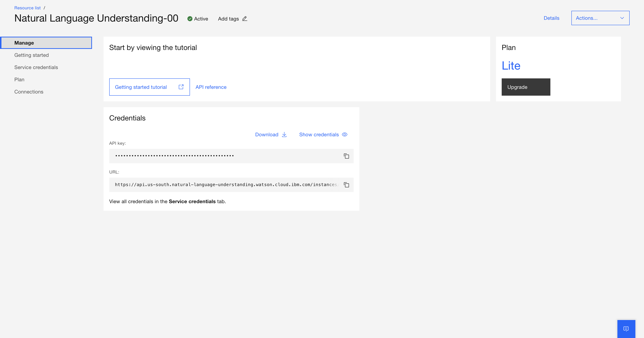The width and height of the screenshot is (644, 338).
Task: Click the pencil icon next to Add tags
Action: (x=245, y=19)
